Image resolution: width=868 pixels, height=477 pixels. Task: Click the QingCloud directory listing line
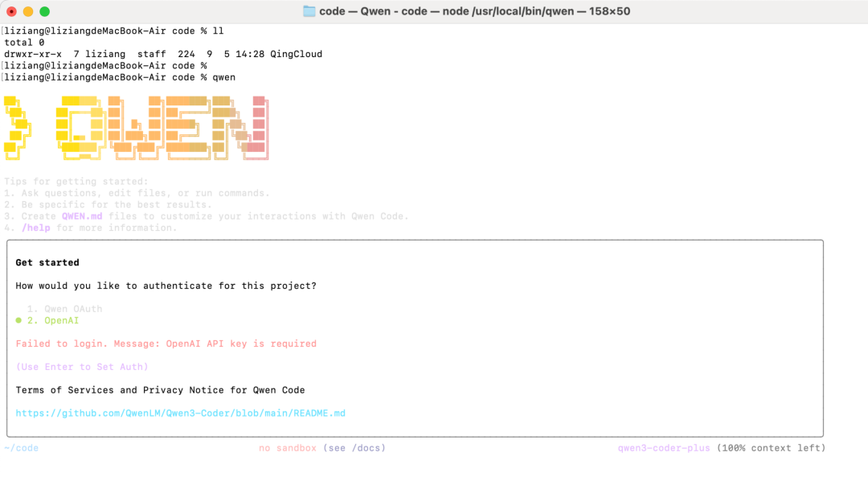tap(162, 54)
